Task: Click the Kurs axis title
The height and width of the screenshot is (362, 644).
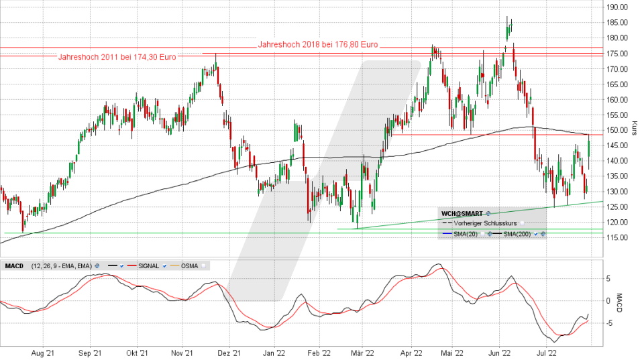Action: tap(635, 128)
